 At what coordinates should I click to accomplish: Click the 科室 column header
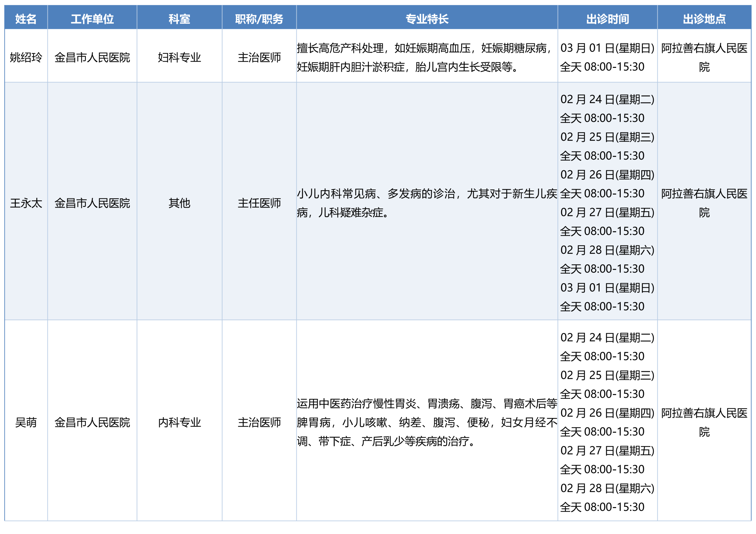[180, 19]
